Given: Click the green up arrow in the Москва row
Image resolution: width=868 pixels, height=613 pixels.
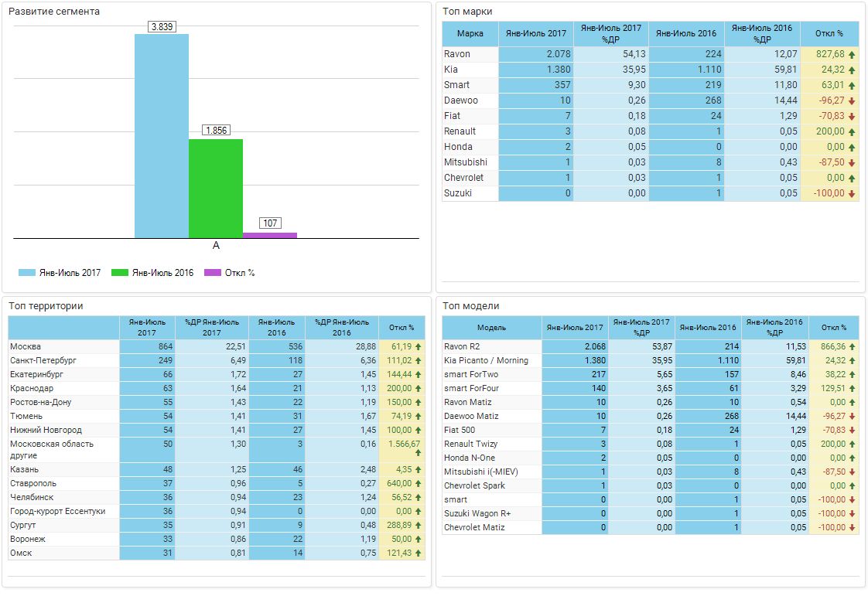Looking at the screenshot, I should 418,347.
